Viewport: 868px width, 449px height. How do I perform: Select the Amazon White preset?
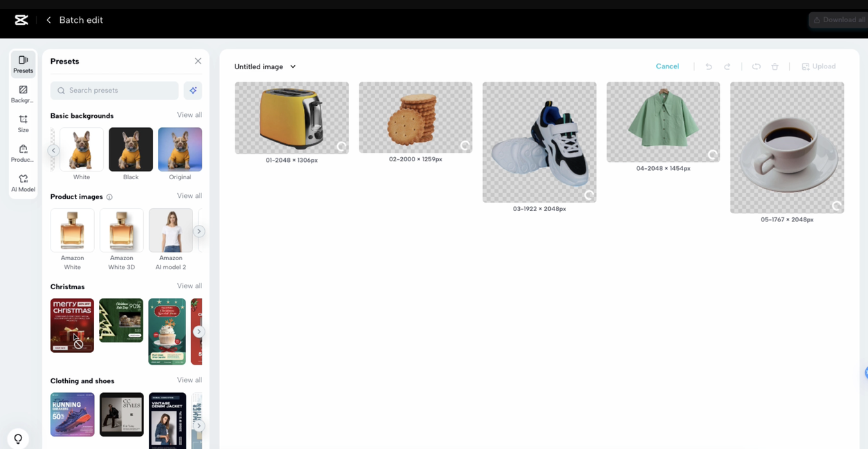pyautogui.click(x=72, y=230)
